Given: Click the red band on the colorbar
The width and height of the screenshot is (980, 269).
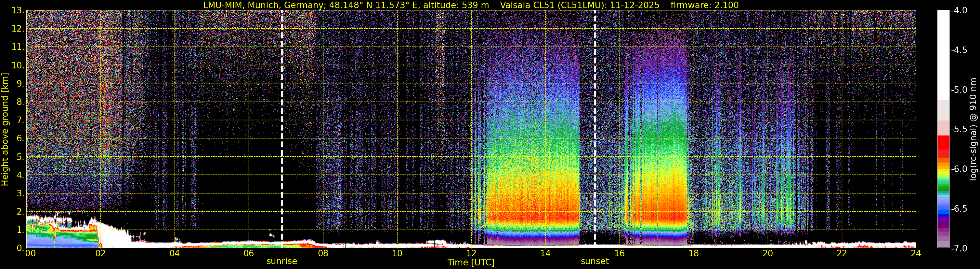Looking at the screenshot, I should tap(943, 143).
